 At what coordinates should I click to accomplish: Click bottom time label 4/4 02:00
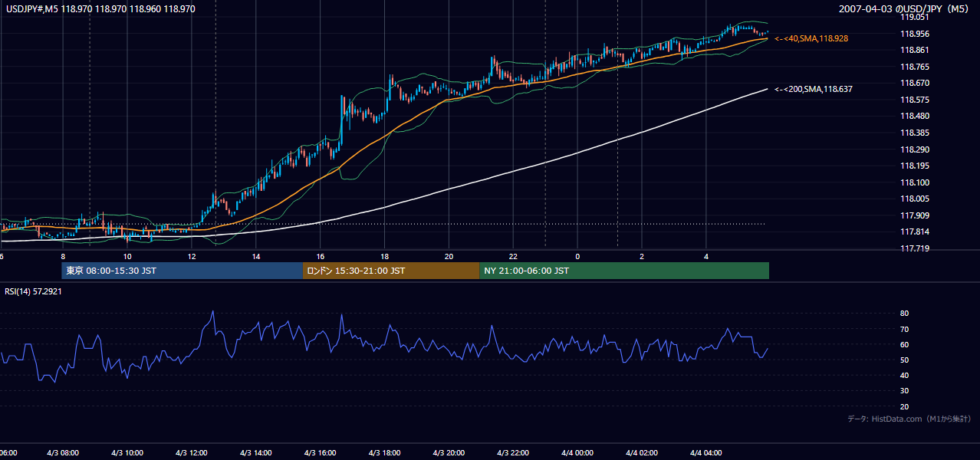tap(643, 453)
